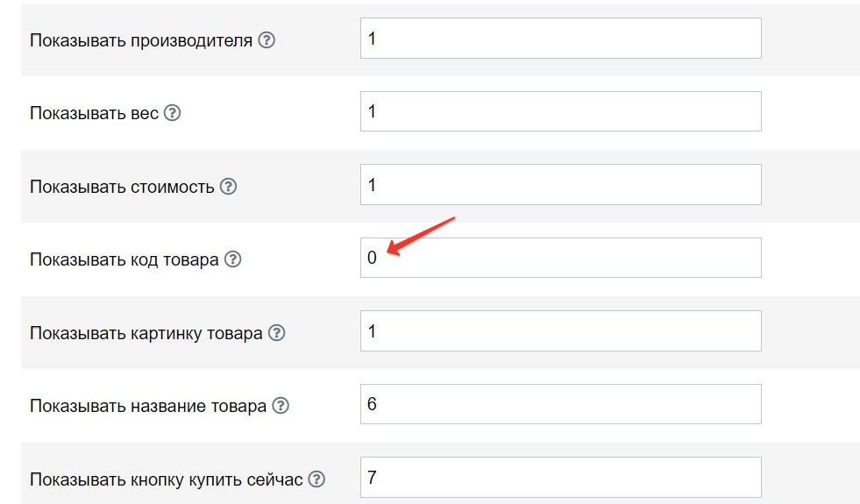Open help tooltip for Показывать вес

[172, 113]
